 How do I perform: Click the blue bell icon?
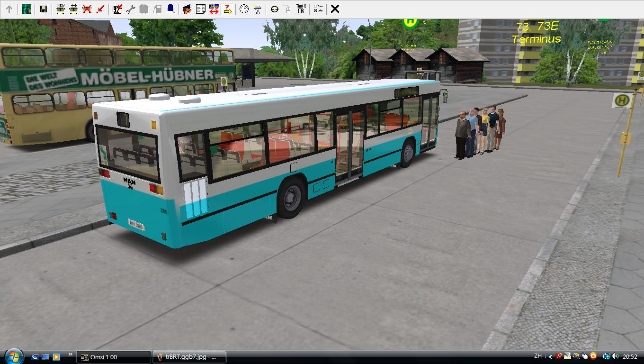click(x=170, y=9)
